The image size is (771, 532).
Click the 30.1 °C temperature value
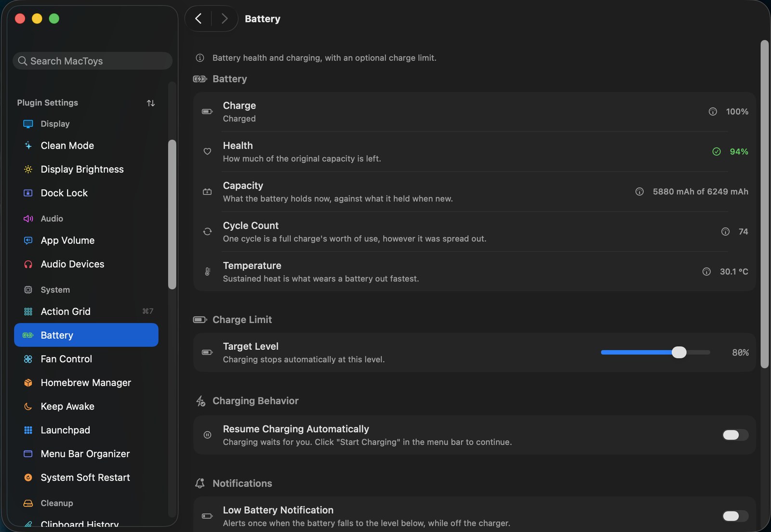point(734,271)
